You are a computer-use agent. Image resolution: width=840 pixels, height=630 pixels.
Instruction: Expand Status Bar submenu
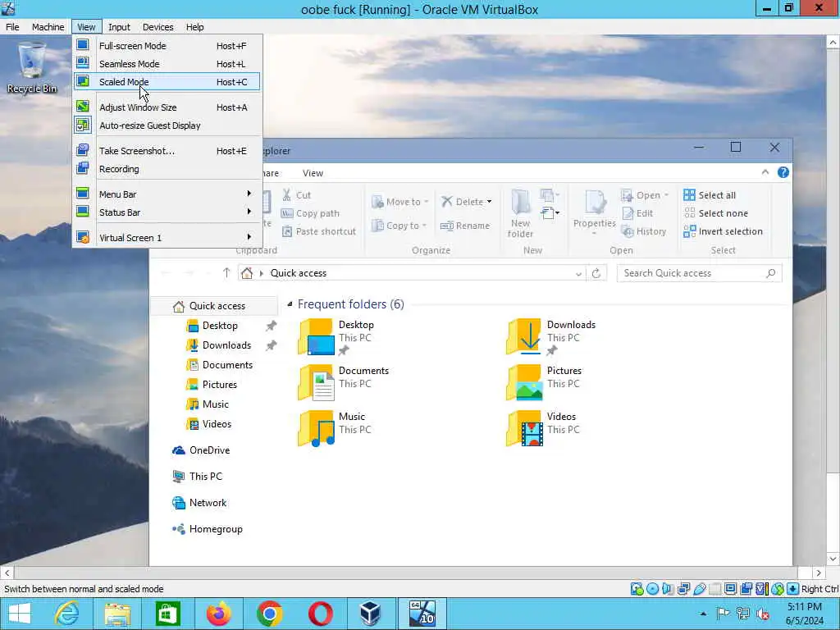(x=167, y=212)
